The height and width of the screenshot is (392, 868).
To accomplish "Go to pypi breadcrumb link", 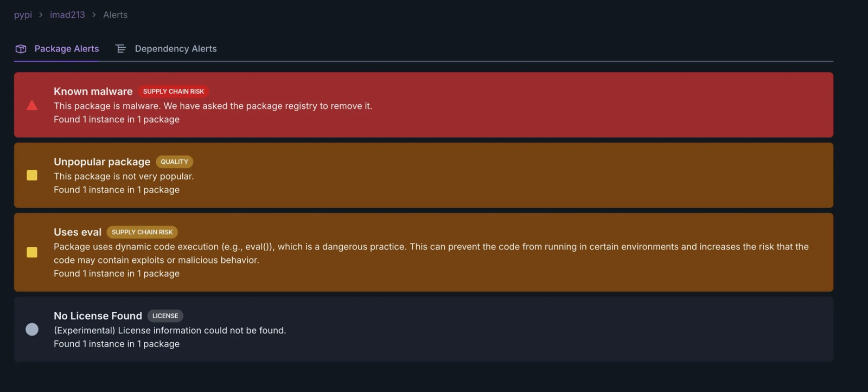I will 23,15.
